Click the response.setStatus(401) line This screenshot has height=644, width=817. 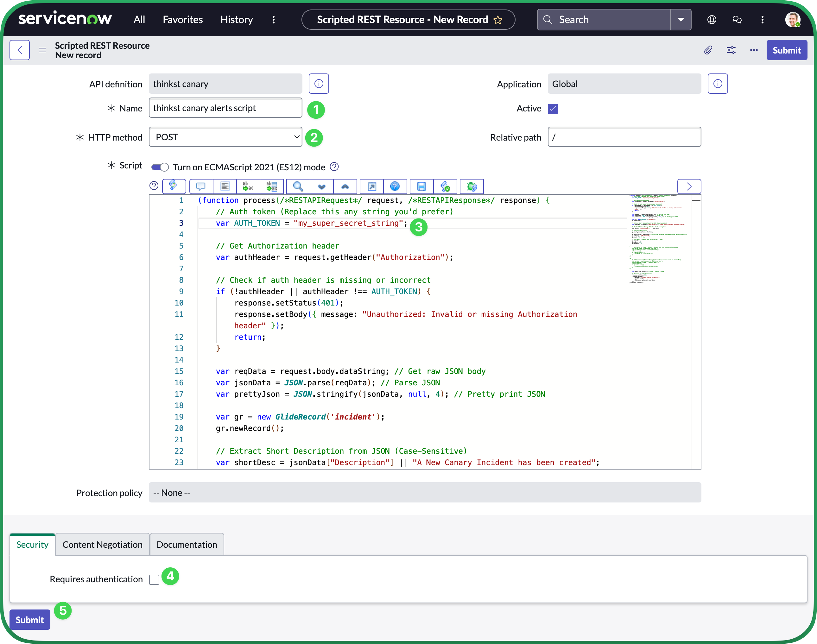pos(289,303)
